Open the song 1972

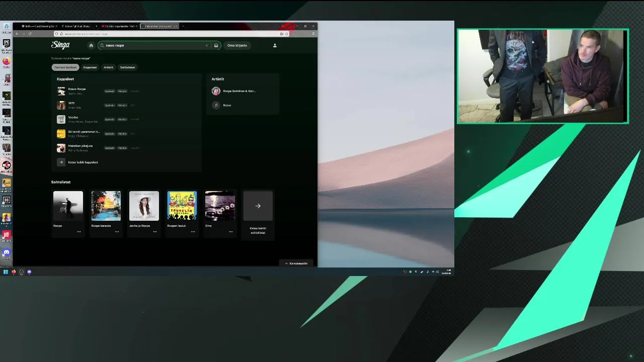[x=71, y=103]
